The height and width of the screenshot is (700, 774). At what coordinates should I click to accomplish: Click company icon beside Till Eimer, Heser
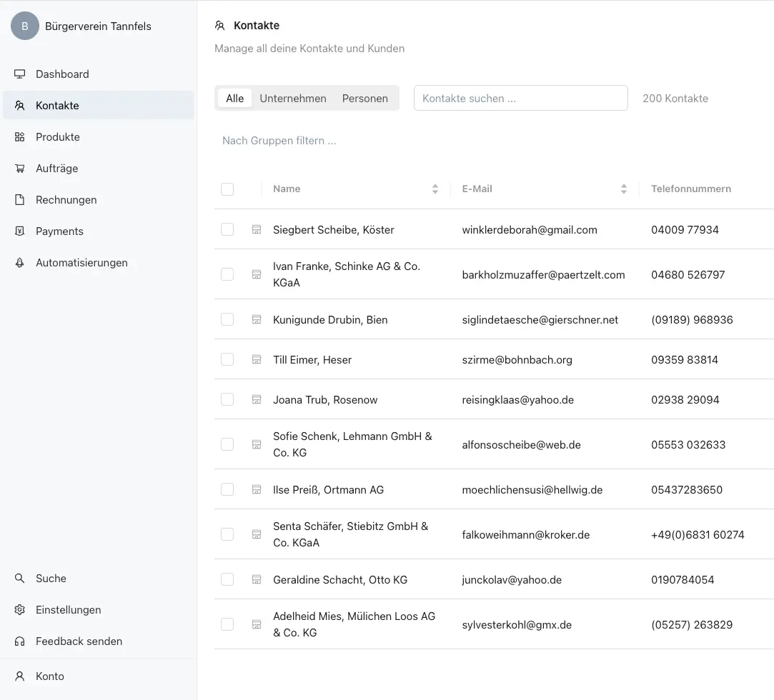click(256, 360)
